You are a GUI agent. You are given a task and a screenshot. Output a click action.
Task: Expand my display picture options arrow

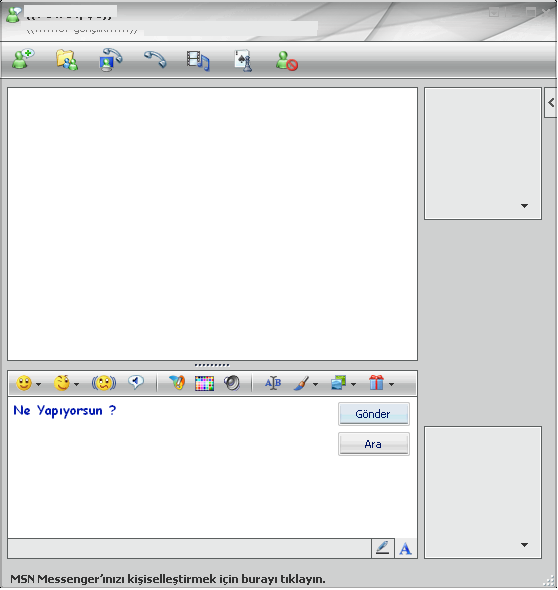coord(524,544)
